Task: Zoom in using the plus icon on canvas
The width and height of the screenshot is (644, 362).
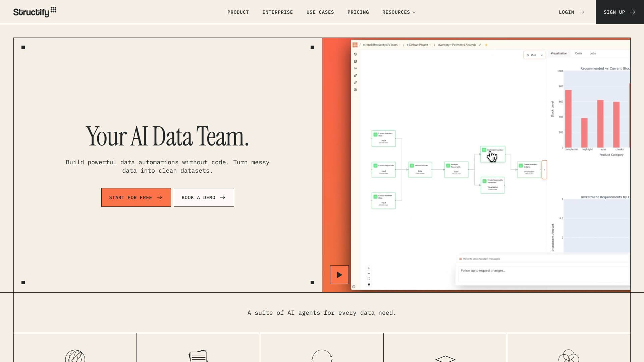Action: coord(369,268)
